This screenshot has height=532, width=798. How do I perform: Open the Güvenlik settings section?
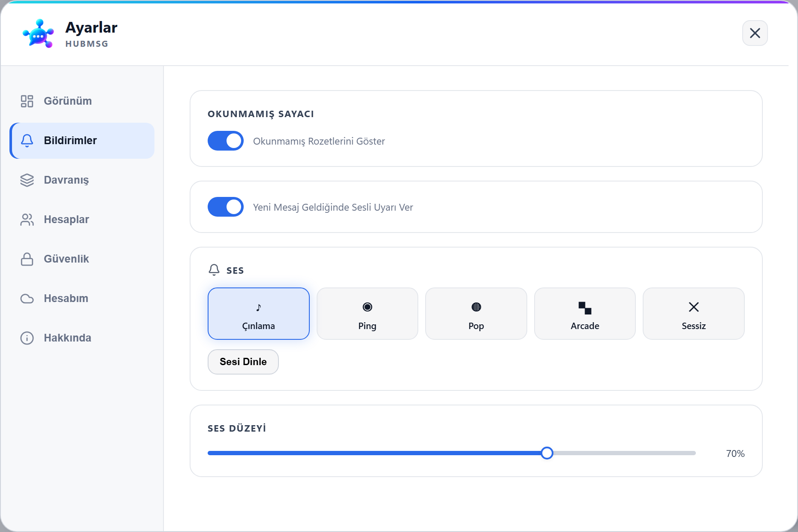coord(82,259)
